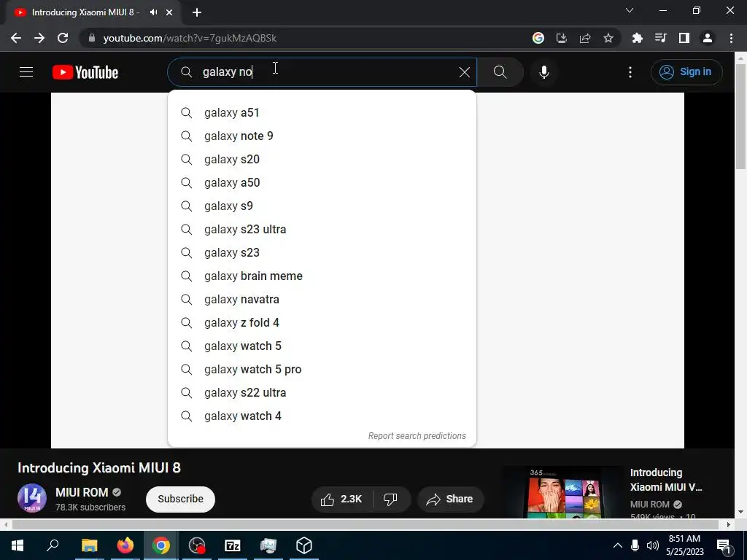Image resolution: width=747 pixels, height=560 pixels.
Task: Click the Sign in button
Action: [x=686, y=72]
